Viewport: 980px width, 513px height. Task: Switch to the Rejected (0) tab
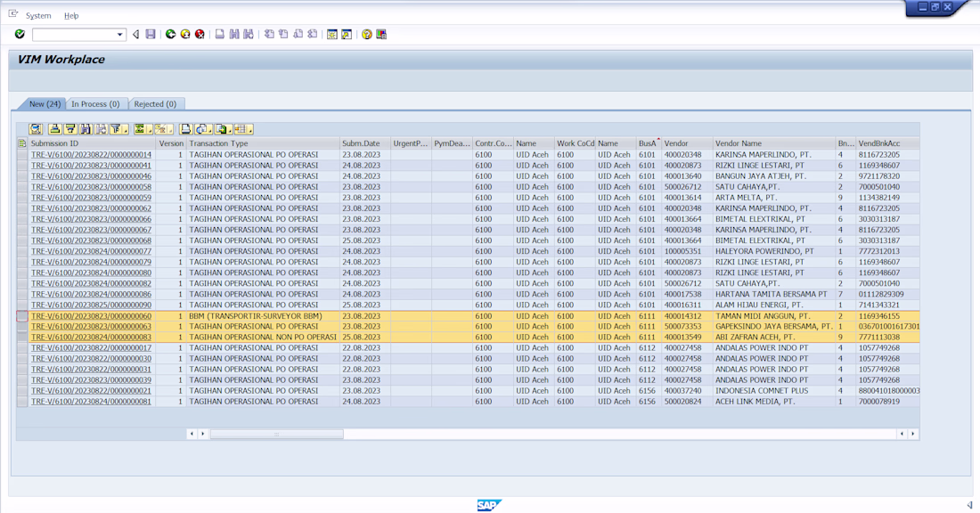(x=155, y=103)
